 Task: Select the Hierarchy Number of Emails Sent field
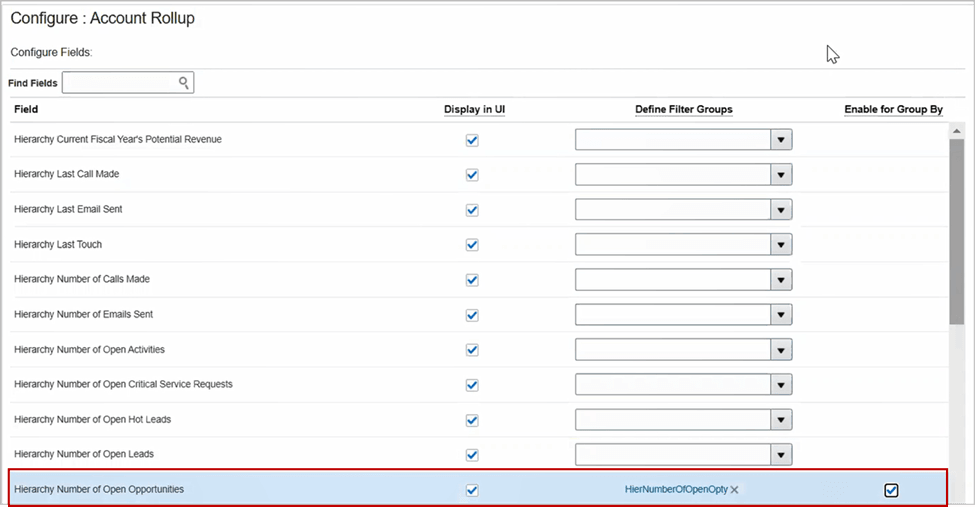(83, 314)
